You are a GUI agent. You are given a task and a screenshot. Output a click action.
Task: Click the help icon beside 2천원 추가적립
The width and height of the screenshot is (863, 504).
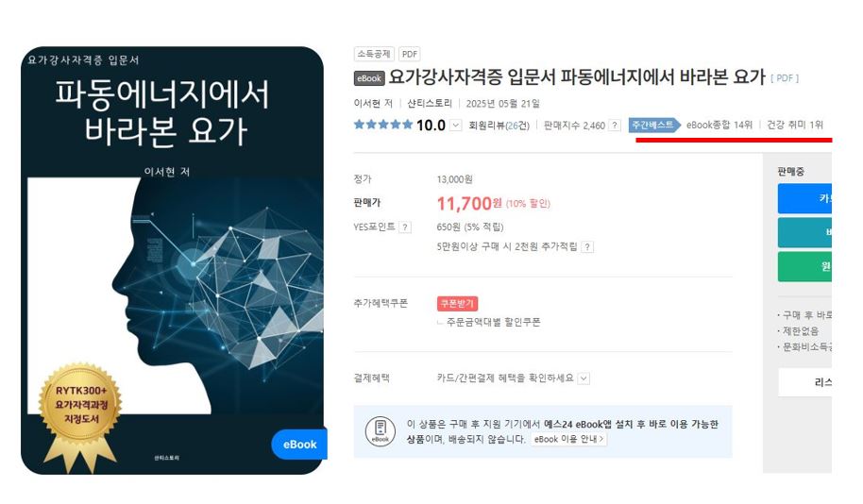point(587,247)
